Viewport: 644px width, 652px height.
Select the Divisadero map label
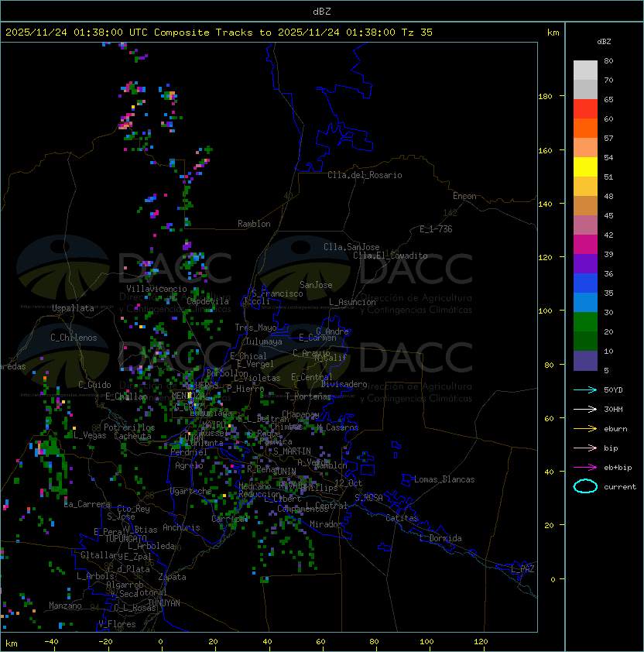(x=344, y=384)
